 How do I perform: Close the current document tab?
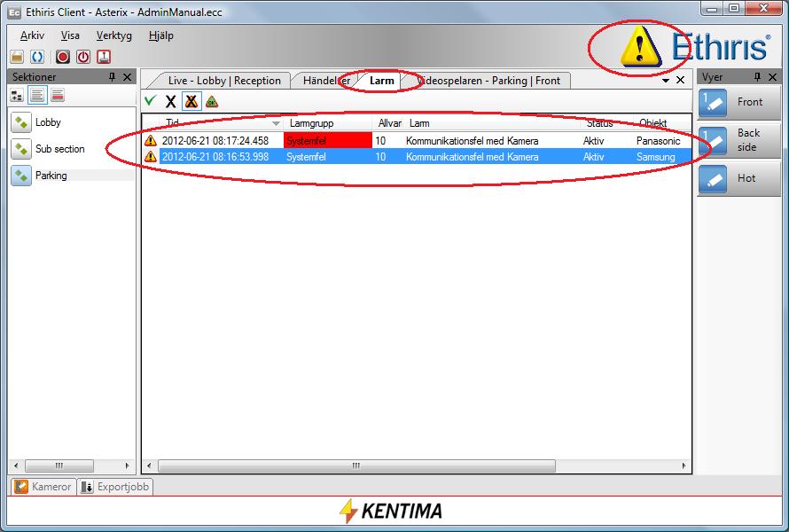pos(680,80)
